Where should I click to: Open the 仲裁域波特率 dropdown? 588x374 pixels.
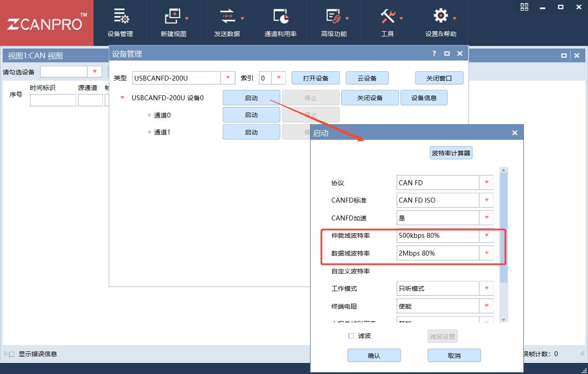(486, 235)
